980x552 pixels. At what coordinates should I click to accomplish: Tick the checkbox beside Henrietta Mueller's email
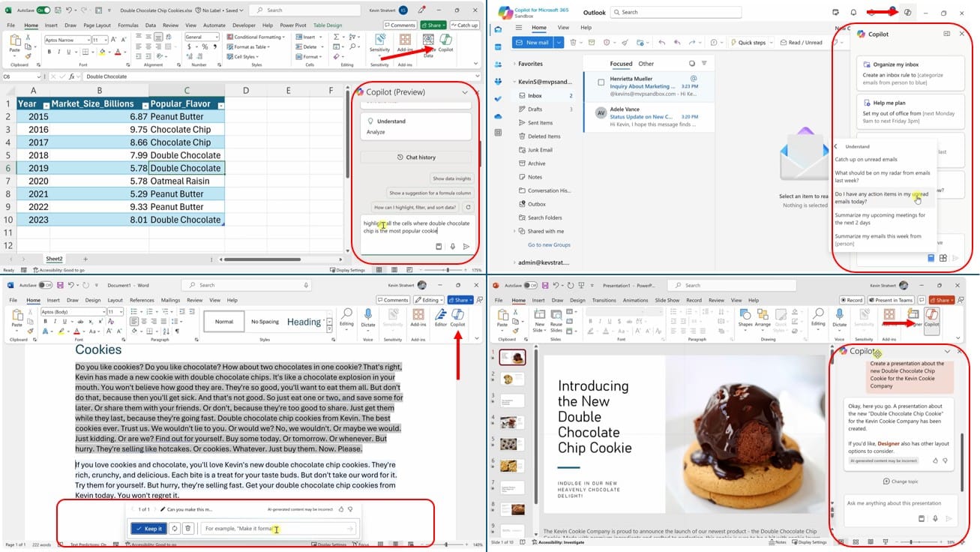coord(601,82)
